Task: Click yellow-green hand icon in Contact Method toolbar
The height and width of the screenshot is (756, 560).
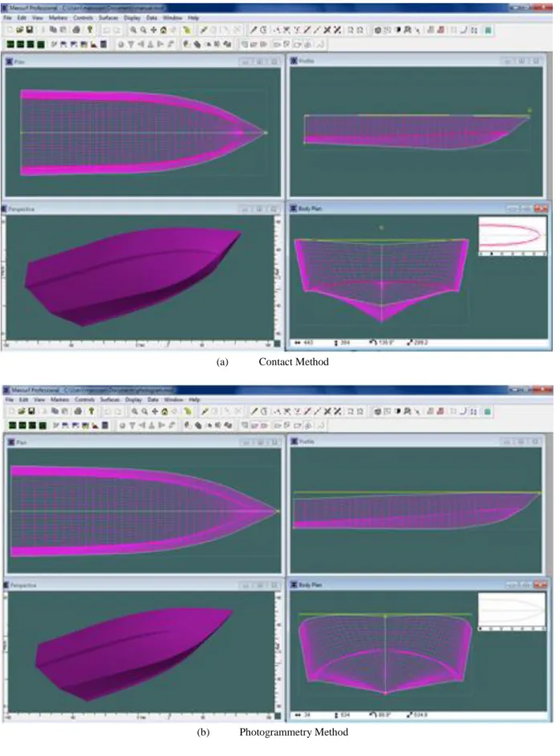Action: (x=187, y=30)
